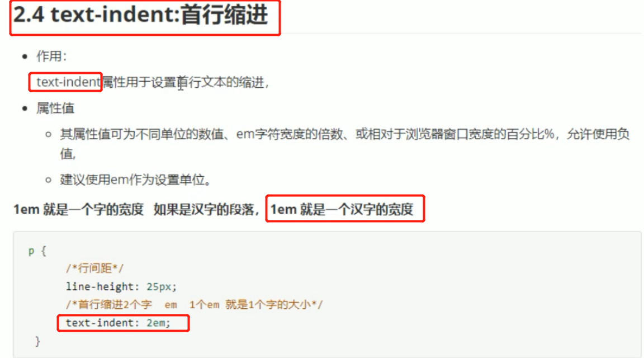
Task: Click the "p {" selector in the code block
Action: point(37,251)
